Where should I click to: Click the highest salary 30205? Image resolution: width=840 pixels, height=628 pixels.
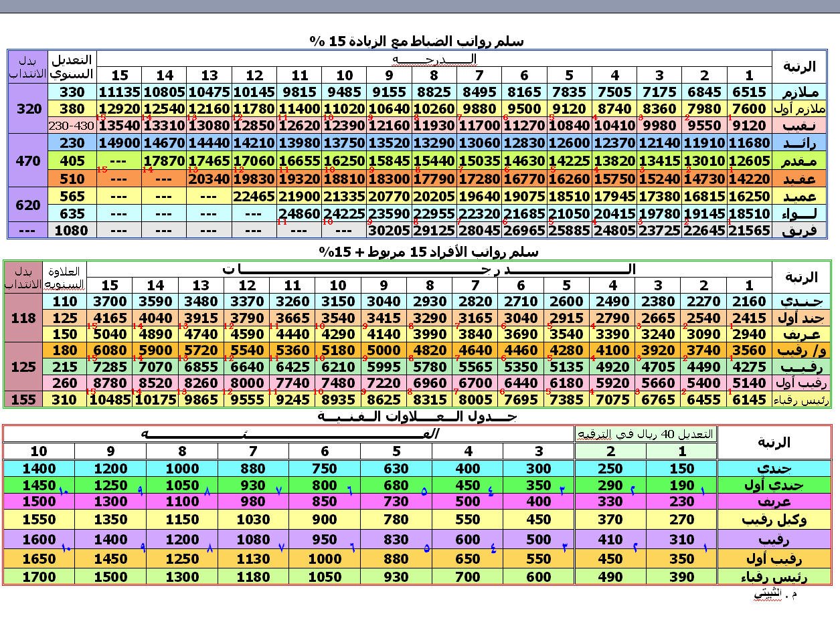coord(389,231)
